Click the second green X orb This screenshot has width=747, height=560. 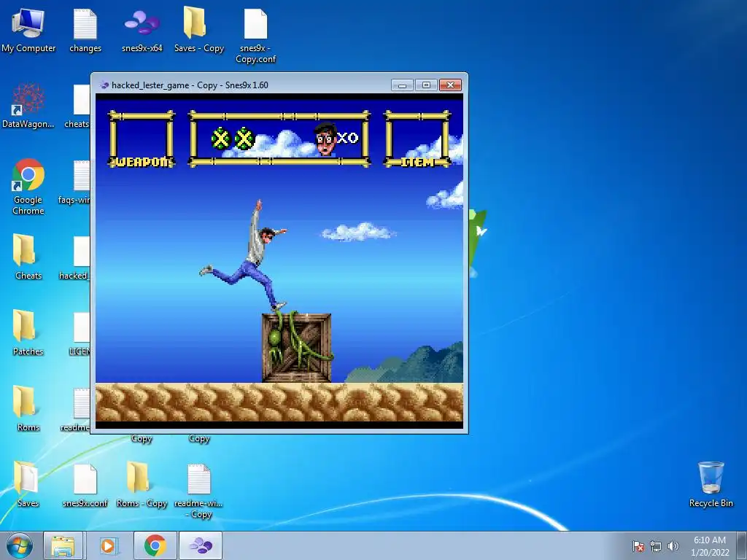(x=244, y=139)
